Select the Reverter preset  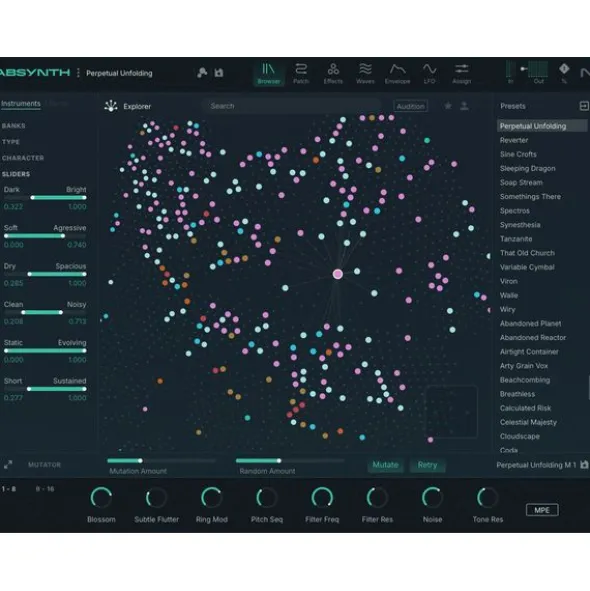coord(514,140)
